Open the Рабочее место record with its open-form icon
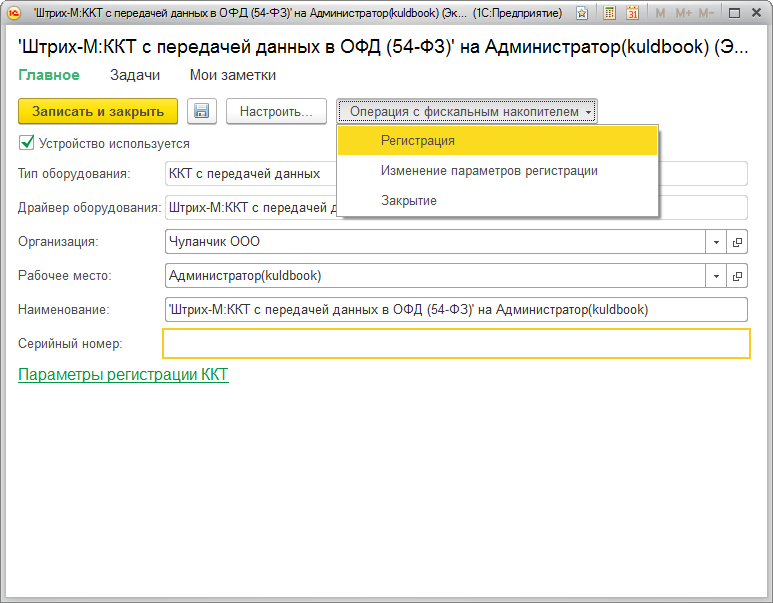Viewport: 773px width, 603px height. 739,276
